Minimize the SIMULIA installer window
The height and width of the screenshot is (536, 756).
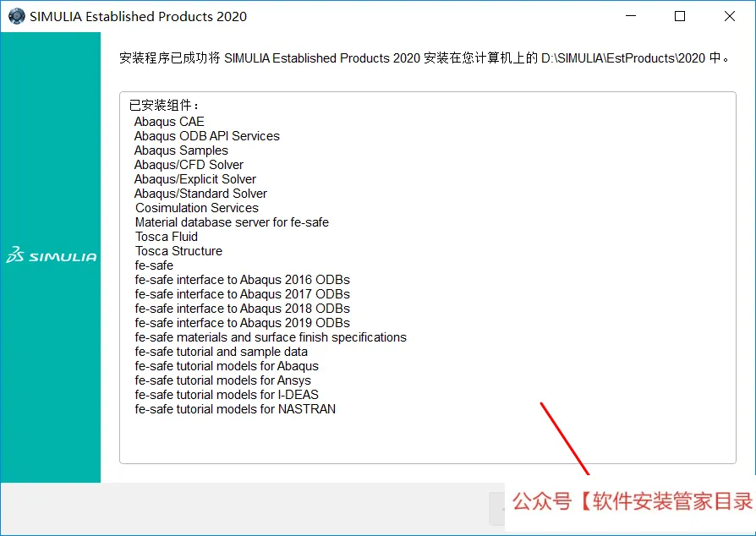click(631, 16)
